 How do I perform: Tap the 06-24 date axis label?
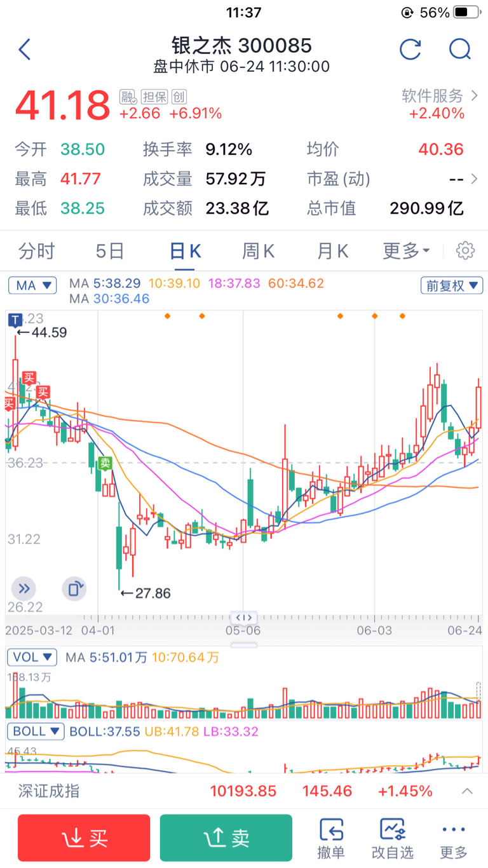tap(465, 630)
